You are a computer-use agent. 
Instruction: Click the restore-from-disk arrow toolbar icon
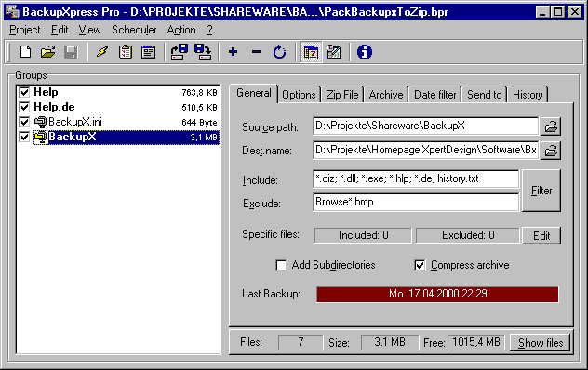coord(203,52)
